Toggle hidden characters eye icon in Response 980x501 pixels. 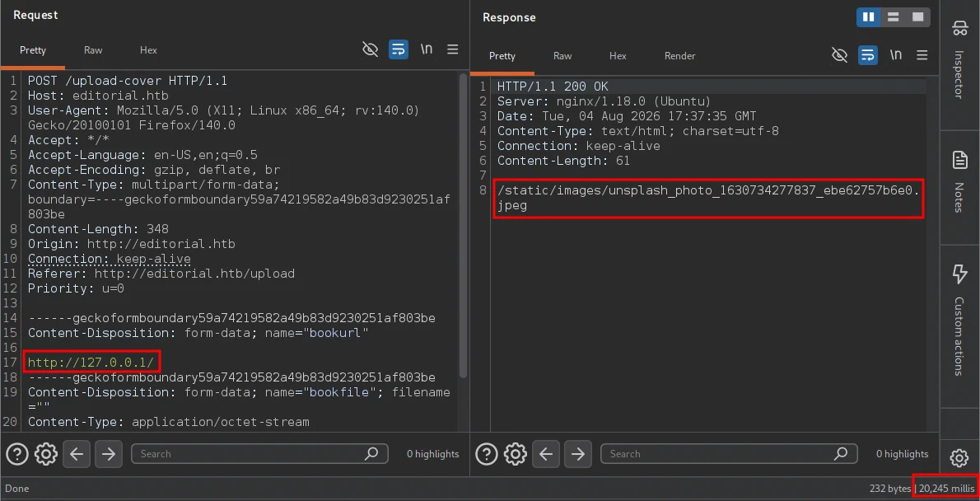[x=839, y=55]
